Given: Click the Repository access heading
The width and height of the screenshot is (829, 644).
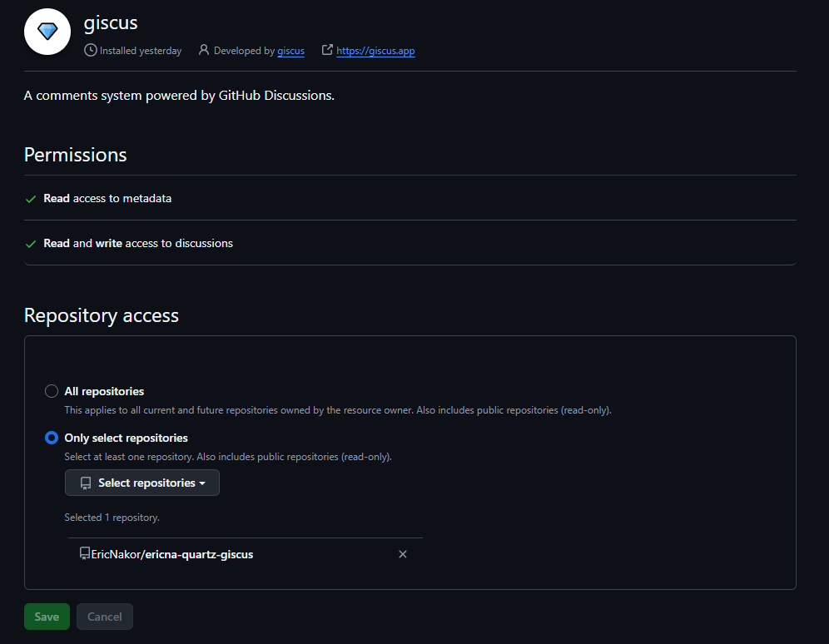Looking at the screenshot, I should tap(102, 315).
